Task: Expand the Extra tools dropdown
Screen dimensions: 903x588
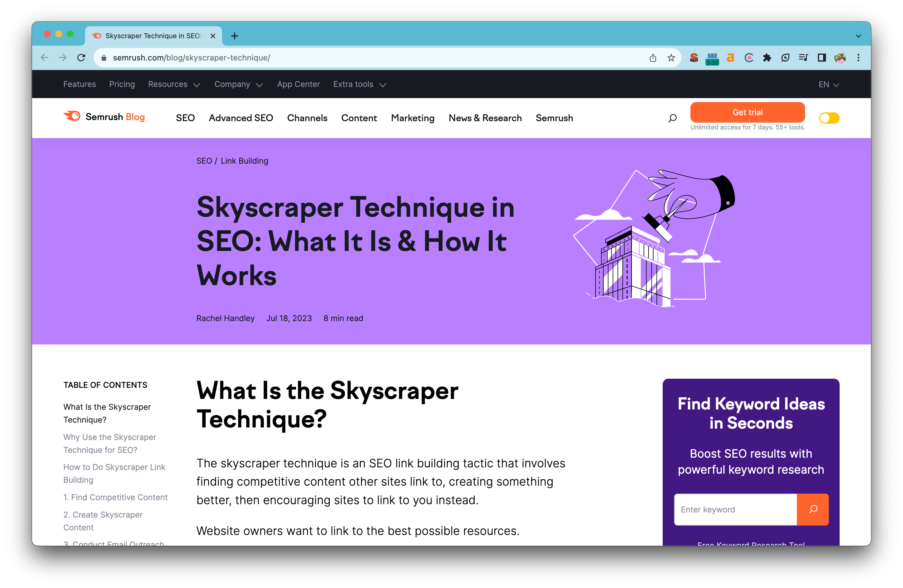Action: tap(359, 84)
